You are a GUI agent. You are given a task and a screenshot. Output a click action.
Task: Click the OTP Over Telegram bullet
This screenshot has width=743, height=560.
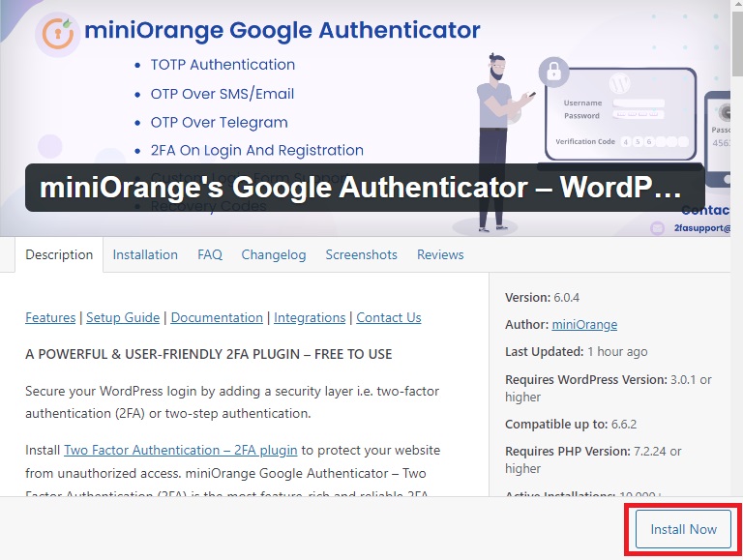(219, 122)
